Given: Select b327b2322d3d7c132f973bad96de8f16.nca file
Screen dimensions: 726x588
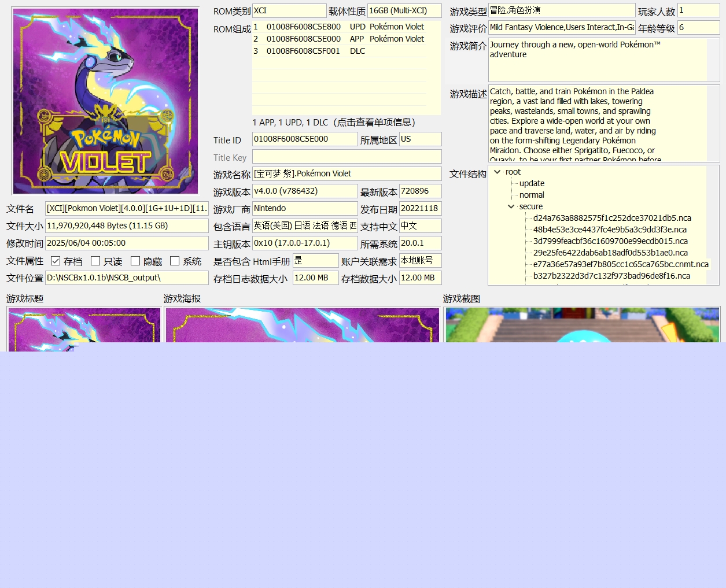Looking at the screenshot, I should [x=611, y=276].
